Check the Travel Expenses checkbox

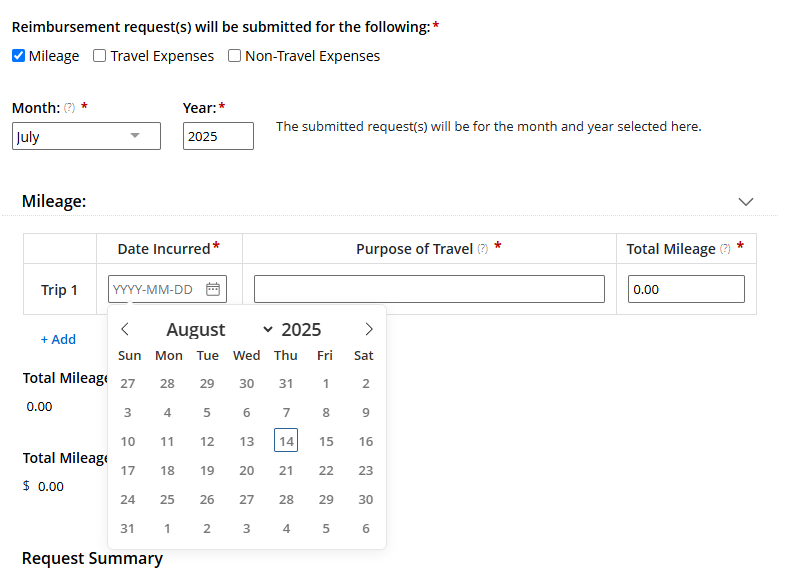tap(100, 56)
